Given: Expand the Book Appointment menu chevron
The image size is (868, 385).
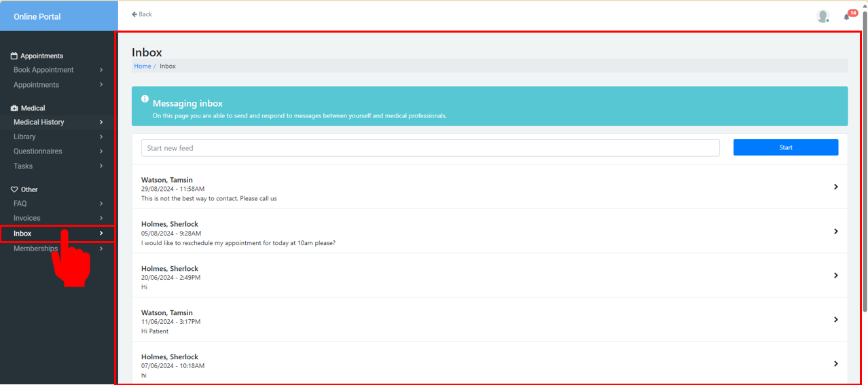Looking at the screenshot, I should tap(101, 70).
